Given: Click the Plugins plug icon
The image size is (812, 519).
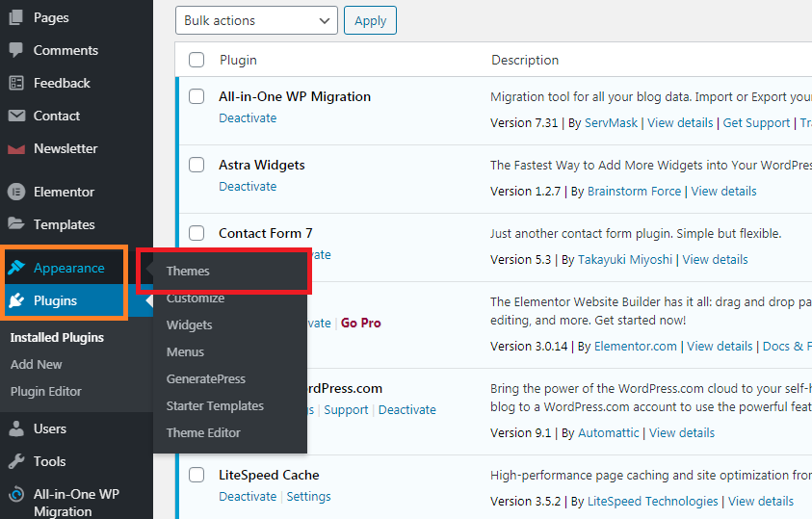Looking at the screenshot, I should coord(16,300).
